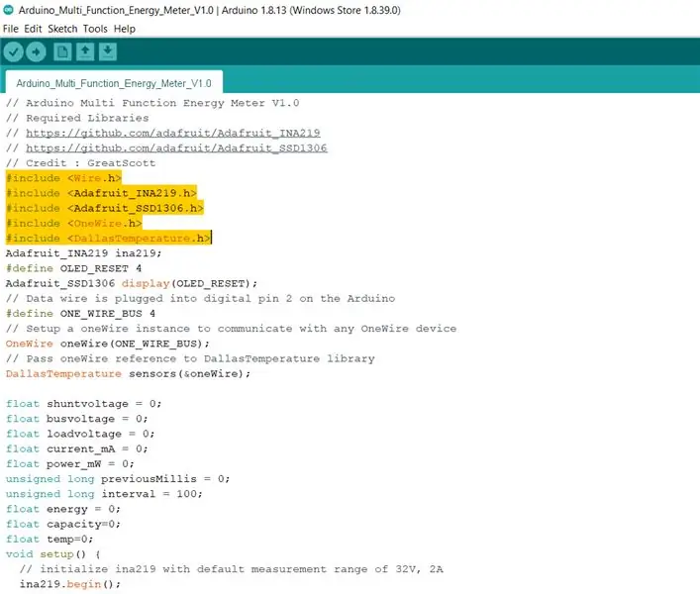Image resolution: width=700 pixels, height=594 pixels.
Task: Click 'unsigned long previousMillis = 0;' line
Action: 118,479
